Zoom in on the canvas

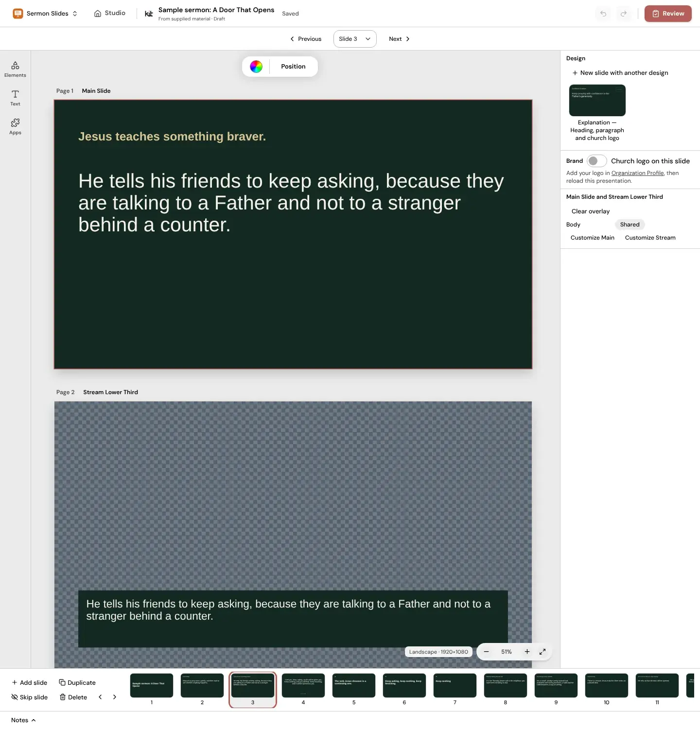[x=527, y=652]
